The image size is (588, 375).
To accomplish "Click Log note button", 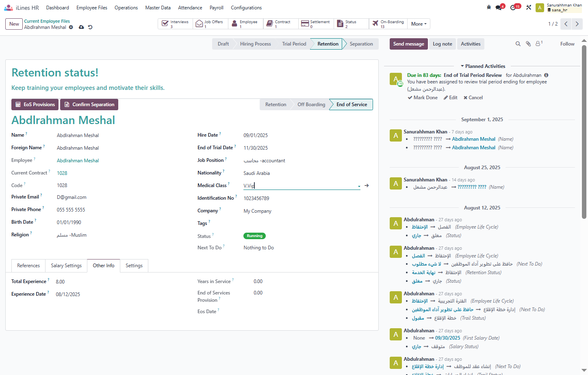I will coord(442,44).
